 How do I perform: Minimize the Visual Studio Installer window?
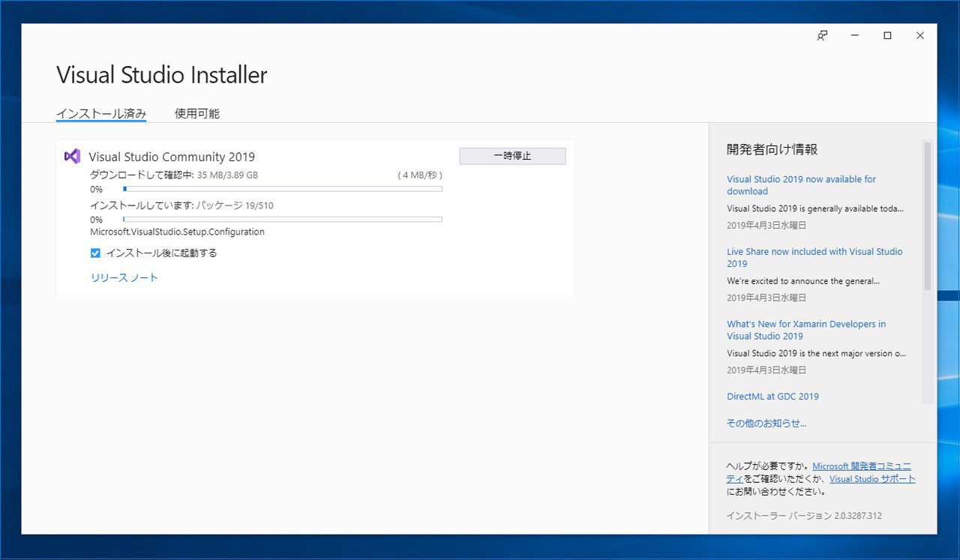(x=855, y=35)
